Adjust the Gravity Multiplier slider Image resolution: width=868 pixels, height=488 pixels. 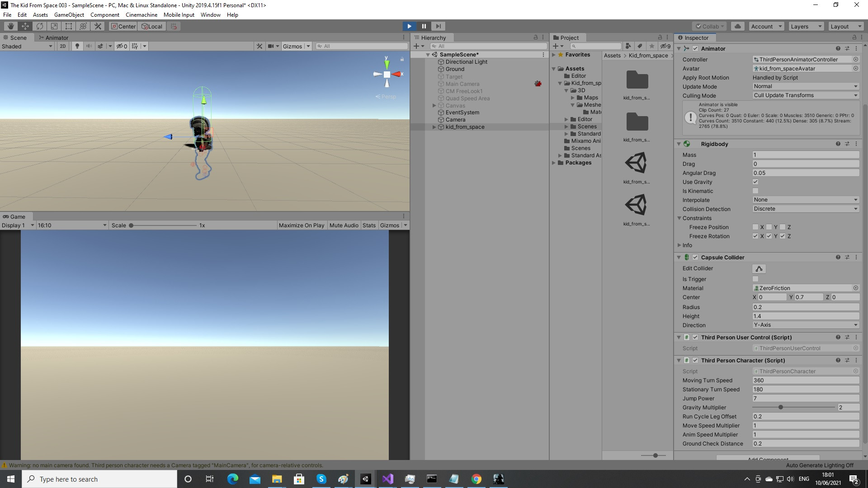[x=781, y=408]
